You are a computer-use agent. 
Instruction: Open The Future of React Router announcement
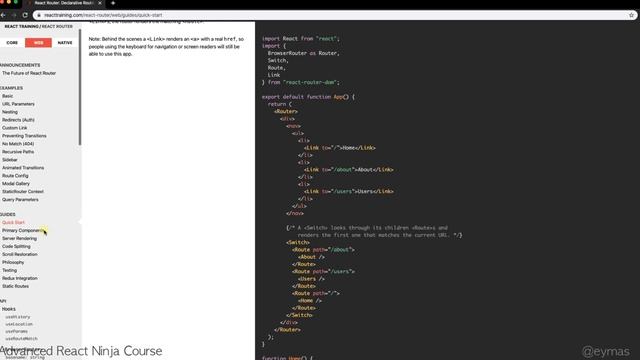click(x=29, y=73)
